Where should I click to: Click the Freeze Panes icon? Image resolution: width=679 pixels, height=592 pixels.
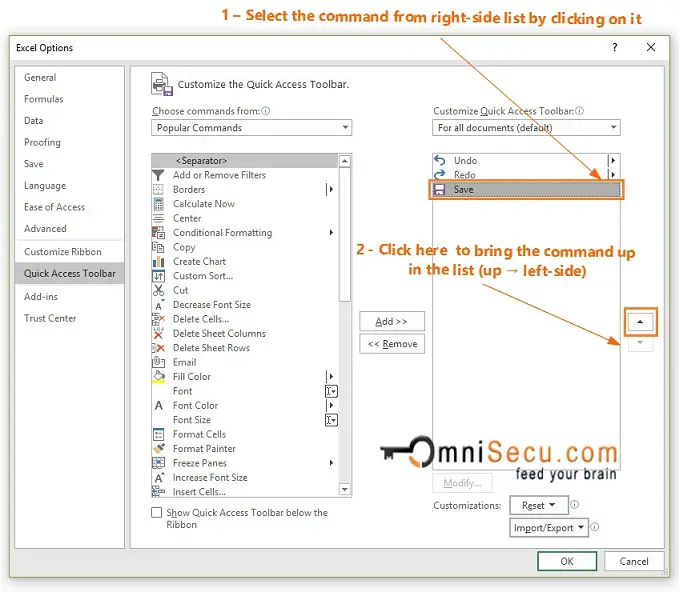tap(158, 463)
